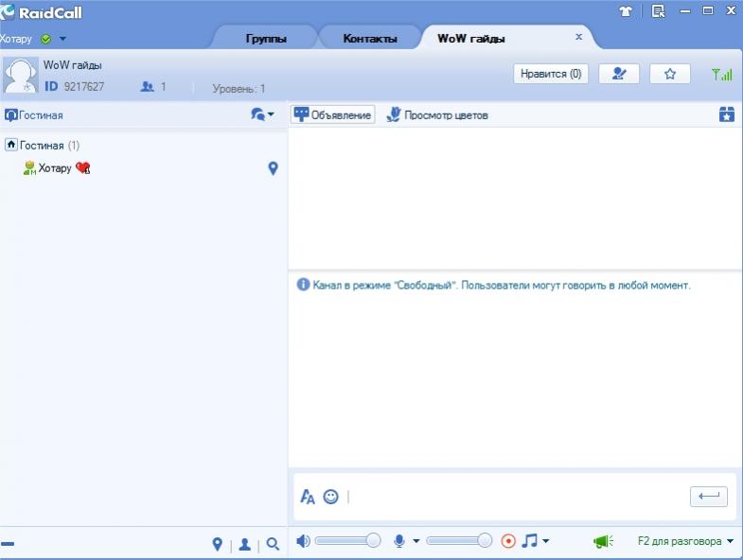
Task: Click the user icon at channel panel bottom
Action: [245, 544]
